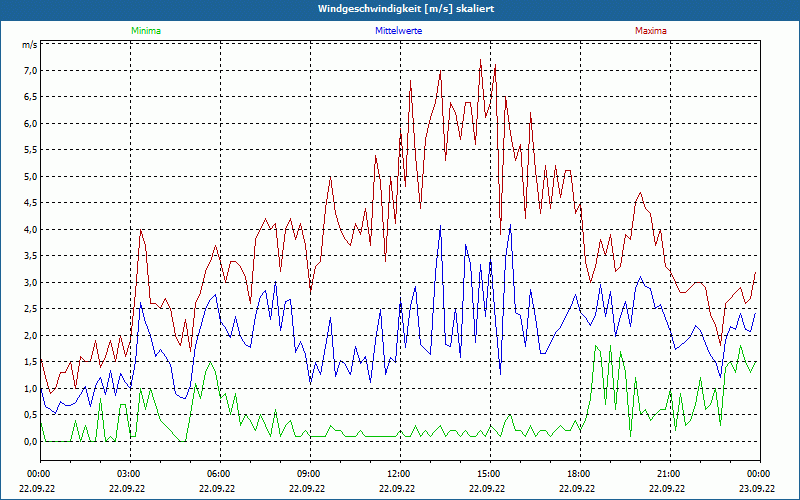Click the m/s axis unit label
Viewport: 800px width, 500px height.
coord(30,45)
